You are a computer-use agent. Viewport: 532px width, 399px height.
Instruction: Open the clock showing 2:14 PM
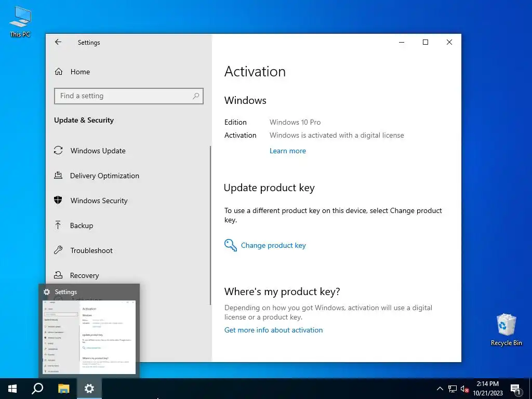(488, 389)
